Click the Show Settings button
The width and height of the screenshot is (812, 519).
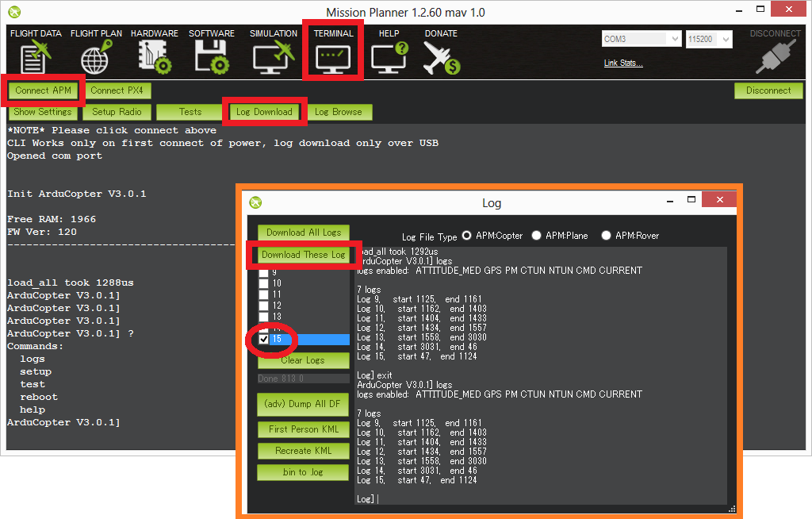tap(43, 112)
